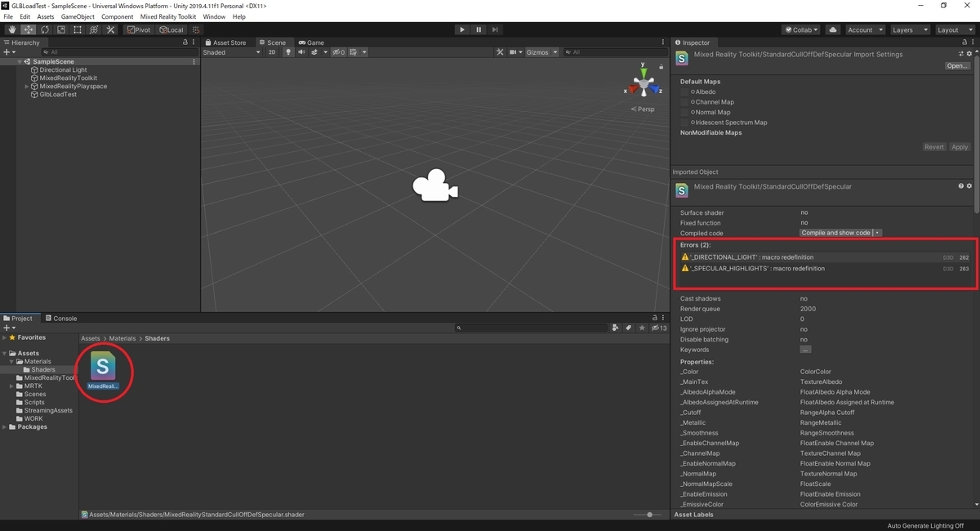This screenshot has height=531, width=980.
Task: Open Keywords ellipsis button
Action: [x=805, y=350]
